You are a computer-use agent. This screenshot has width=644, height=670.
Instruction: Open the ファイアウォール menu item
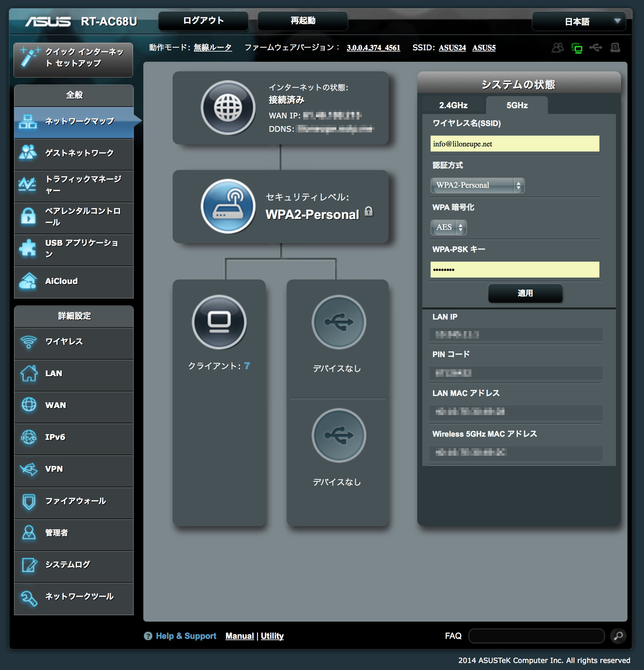pos(74,501)
